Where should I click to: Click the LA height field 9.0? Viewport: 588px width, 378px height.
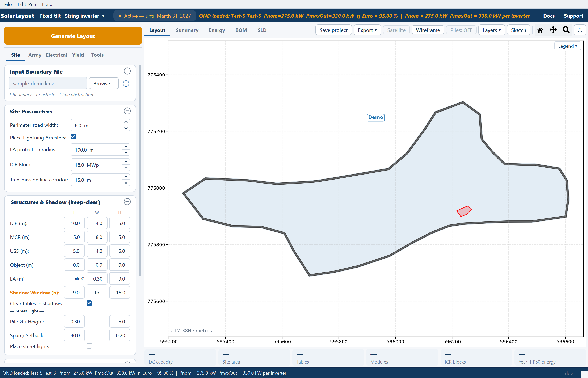(x=119, y=279)
